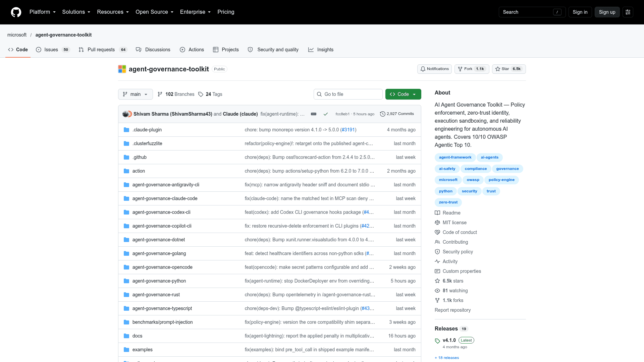Click the Search field in the header
The width and height of the screenshot is (644, 362).
coord(532,12)
